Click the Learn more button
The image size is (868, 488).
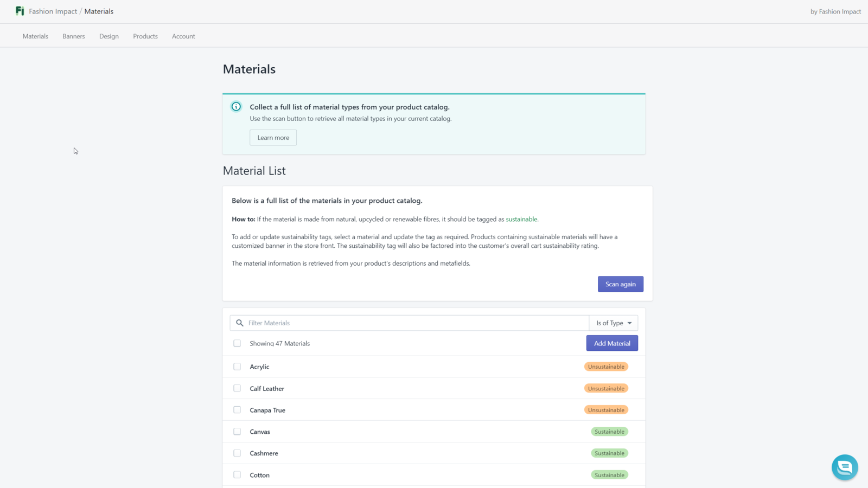pyautogui.click(x=273, y=138)
